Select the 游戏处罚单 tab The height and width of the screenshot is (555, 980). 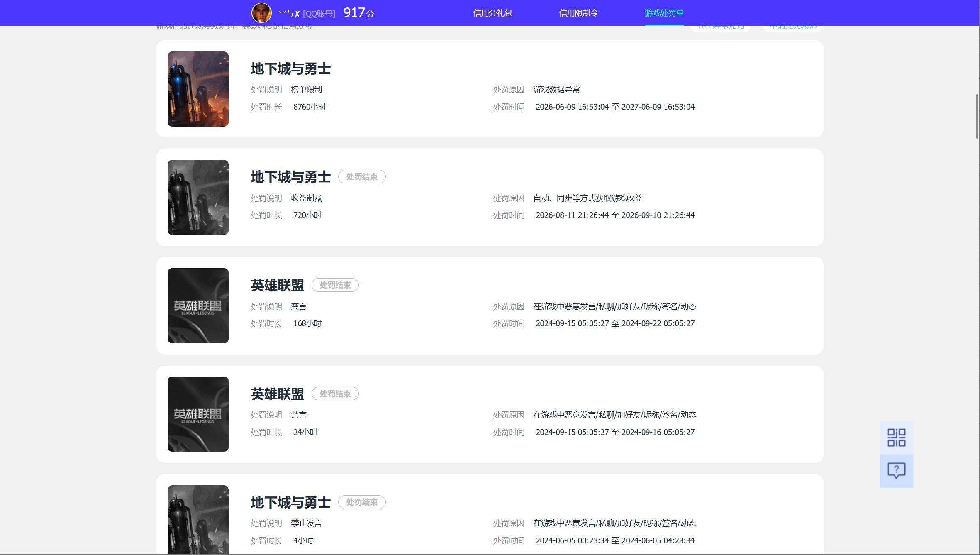[664, 13]
